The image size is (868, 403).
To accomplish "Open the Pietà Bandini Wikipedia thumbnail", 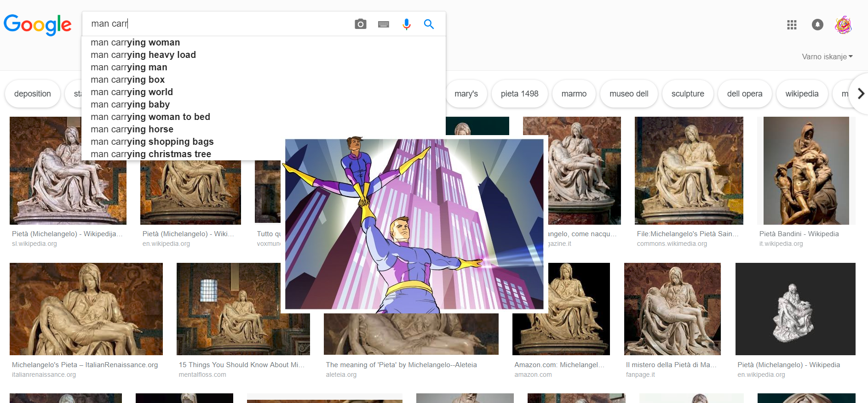I will (x=806, y=170).
